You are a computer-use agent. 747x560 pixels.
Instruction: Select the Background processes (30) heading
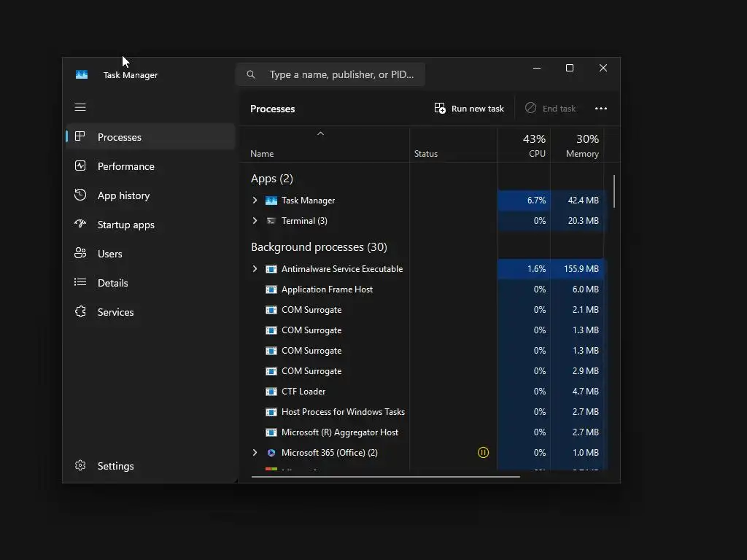point(319,247)
